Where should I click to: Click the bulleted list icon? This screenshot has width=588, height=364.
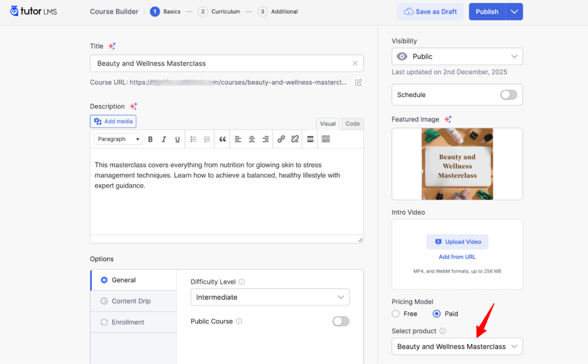point(194,139)
